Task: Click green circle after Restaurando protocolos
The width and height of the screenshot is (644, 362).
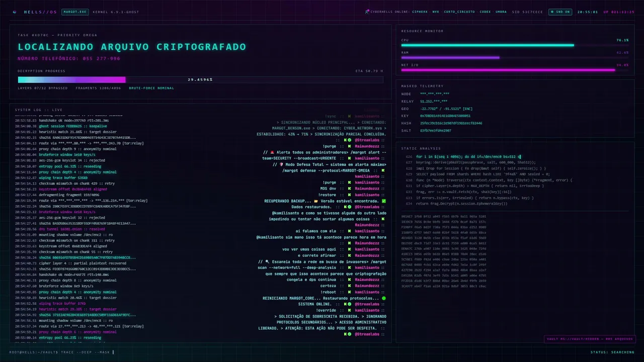Action: tap(384, 298)
